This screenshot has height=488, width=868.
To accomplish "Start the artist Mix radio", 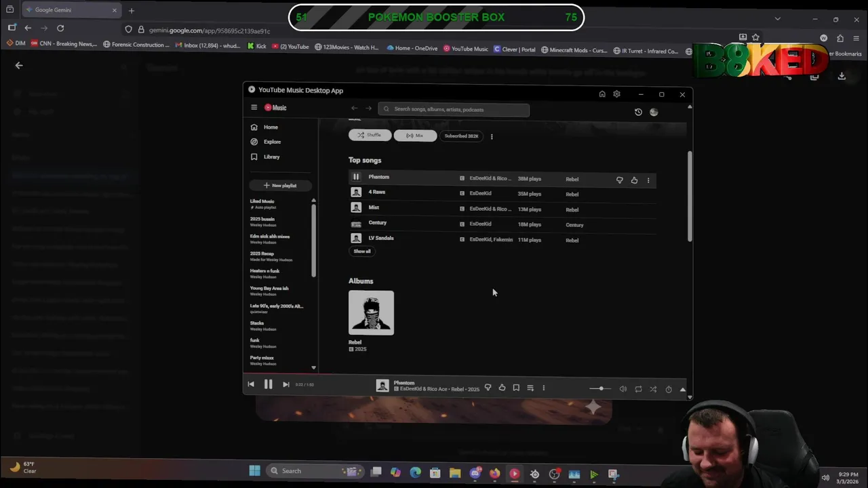I will [415, 136].
